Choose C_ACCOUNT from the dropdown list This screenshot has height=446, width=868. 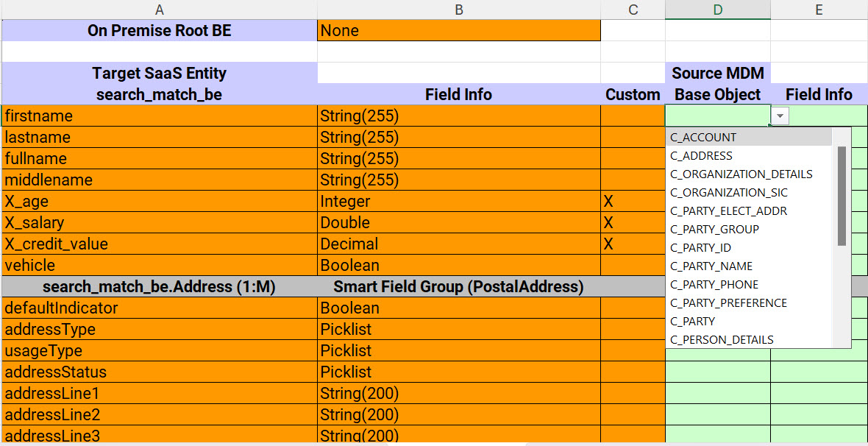coord(749,137)
